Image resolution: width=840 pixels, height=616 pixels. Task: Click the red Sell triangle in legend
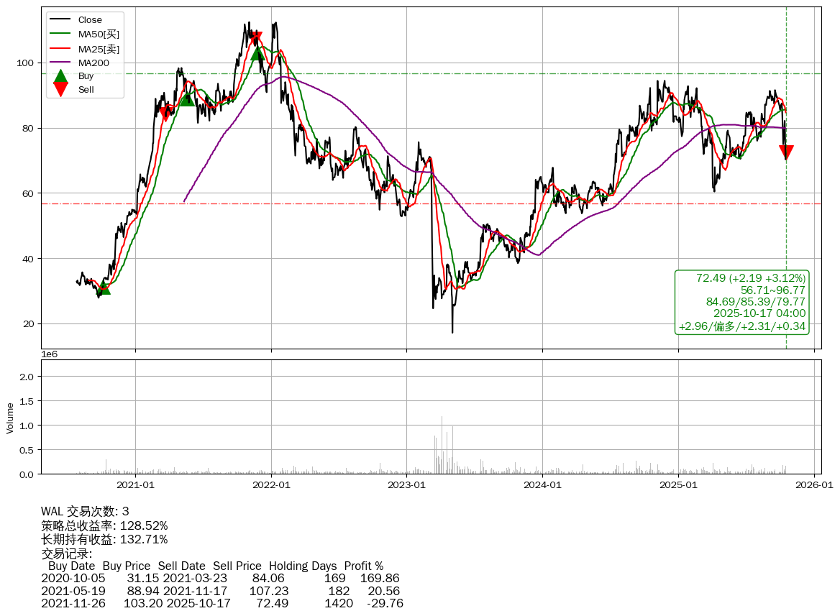coord(61,89)
